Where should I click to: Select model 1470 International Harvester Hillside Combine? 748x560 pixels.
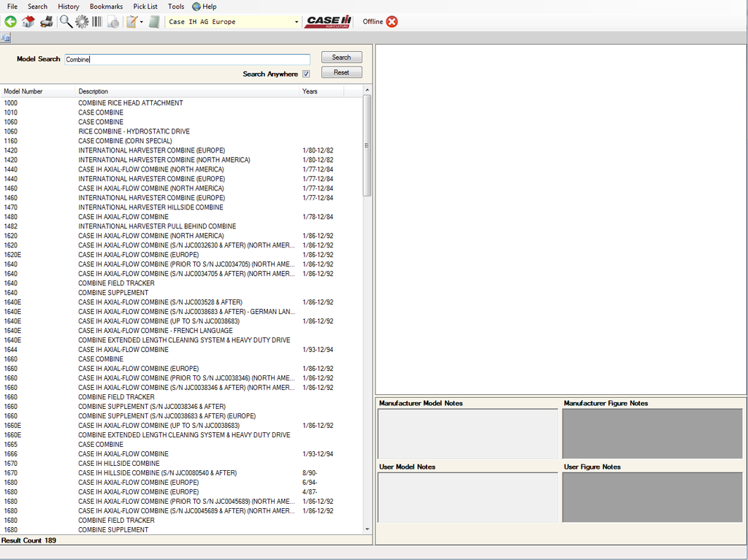click(150, 207)
